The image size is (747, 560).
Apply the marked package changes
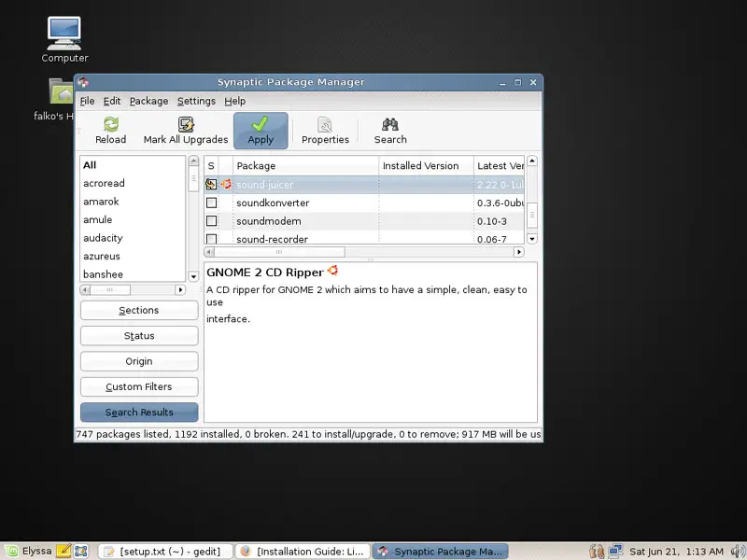261,131
